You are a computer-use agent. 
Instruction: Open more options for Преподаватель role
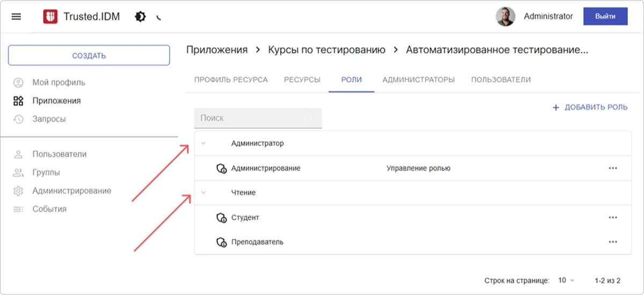click(x=613, y=242)
